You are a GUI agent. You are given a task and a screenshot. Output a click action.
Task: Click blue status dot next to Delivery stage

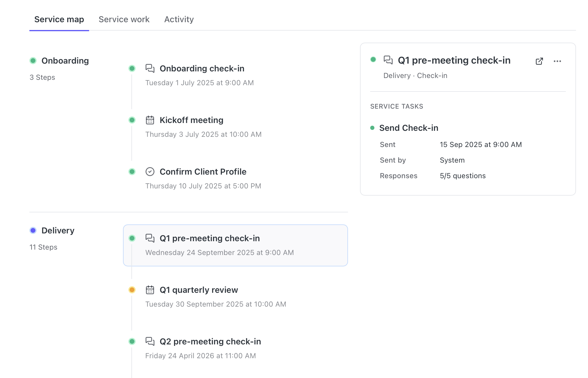coord(33,230)
